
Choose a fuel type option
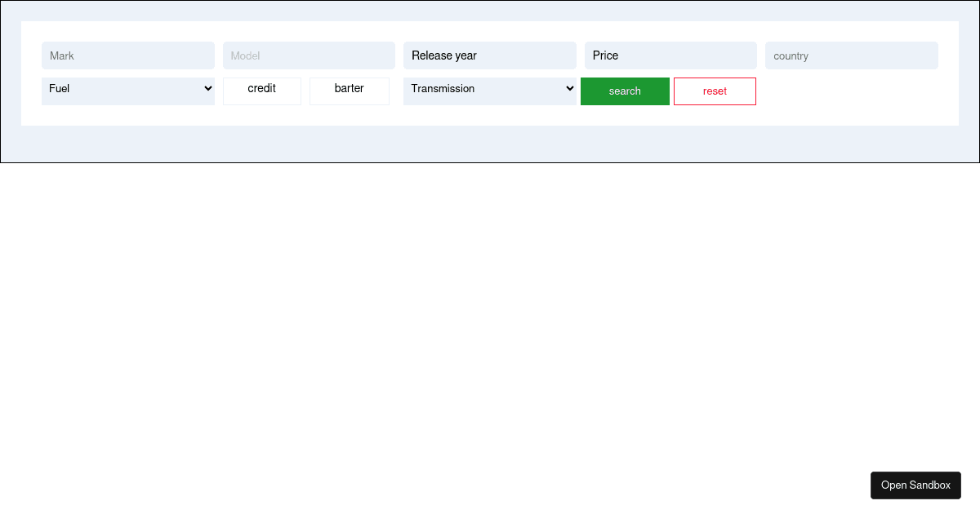coord(128,88)
